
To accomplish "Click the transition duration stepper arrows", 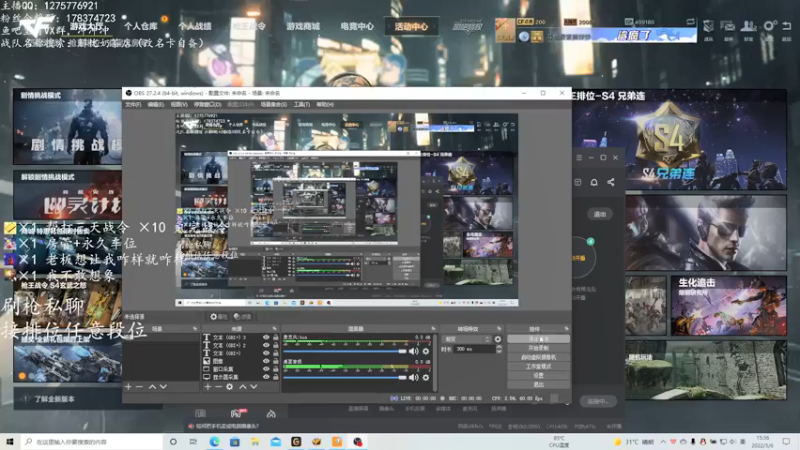I will [498, 349].
